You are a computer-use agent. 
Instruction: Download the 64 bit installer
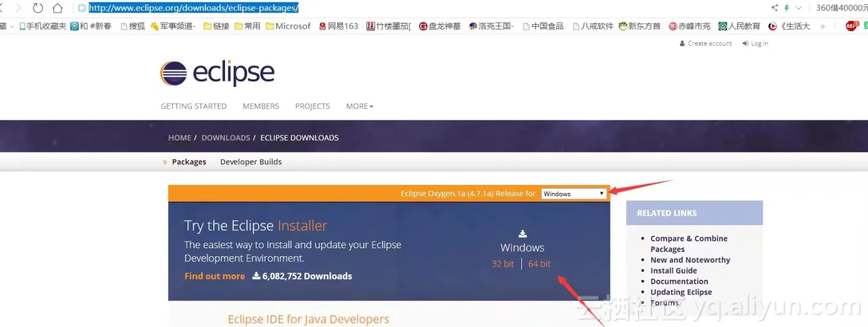coord(539,264)
